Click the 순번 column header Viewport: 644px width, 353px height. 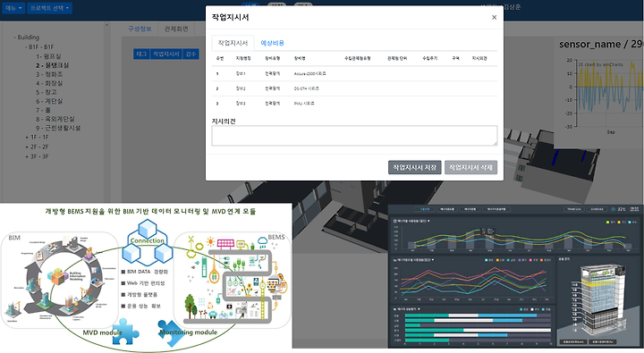click(220, 58)
